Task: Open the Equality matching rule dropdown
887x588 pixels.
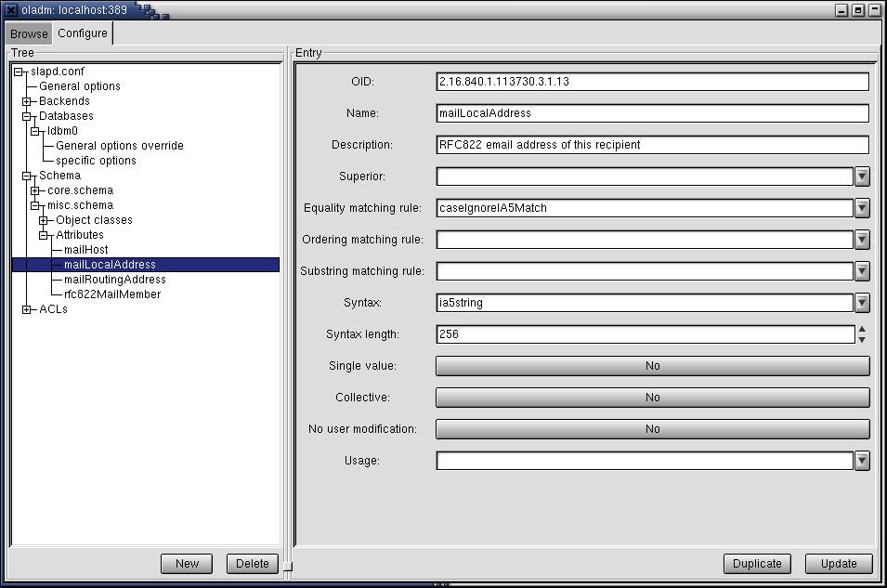Action: pyautogui.click(x=862, y=208)
